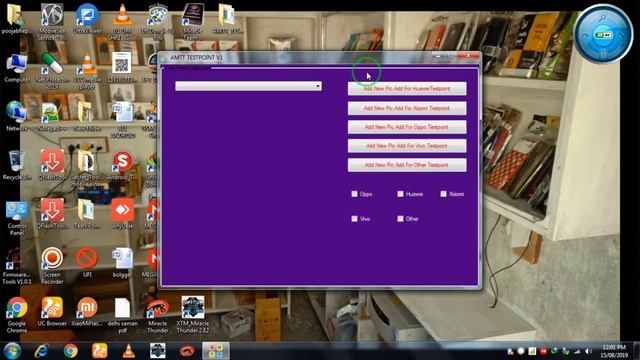Click Add New Pic For Huawei Testpoint

[x=407, y=89]
